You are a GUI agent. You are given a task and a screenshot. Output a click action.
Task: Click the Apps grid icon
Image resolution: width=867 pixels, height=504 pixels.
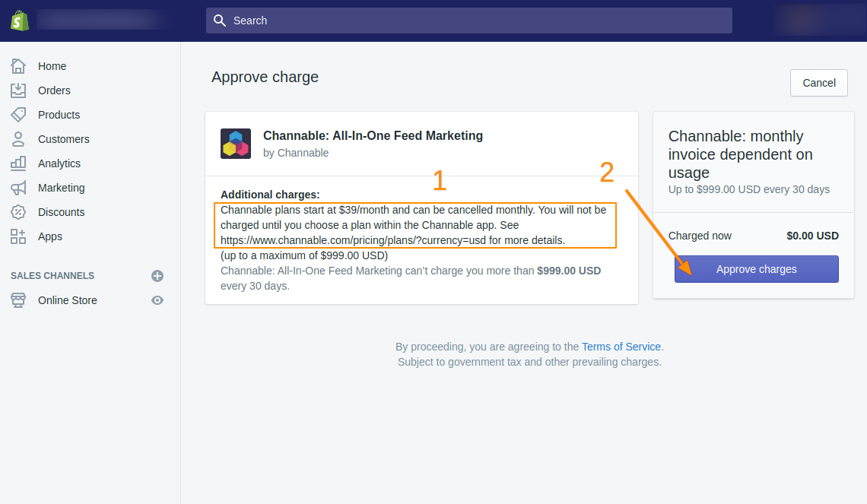click(x=18, y=236)
